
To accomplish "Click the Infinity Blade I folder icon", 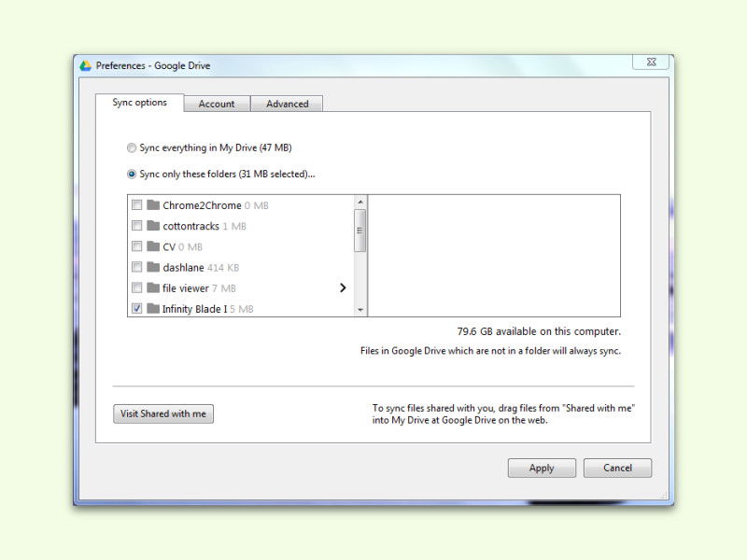I will click(153, 309).
